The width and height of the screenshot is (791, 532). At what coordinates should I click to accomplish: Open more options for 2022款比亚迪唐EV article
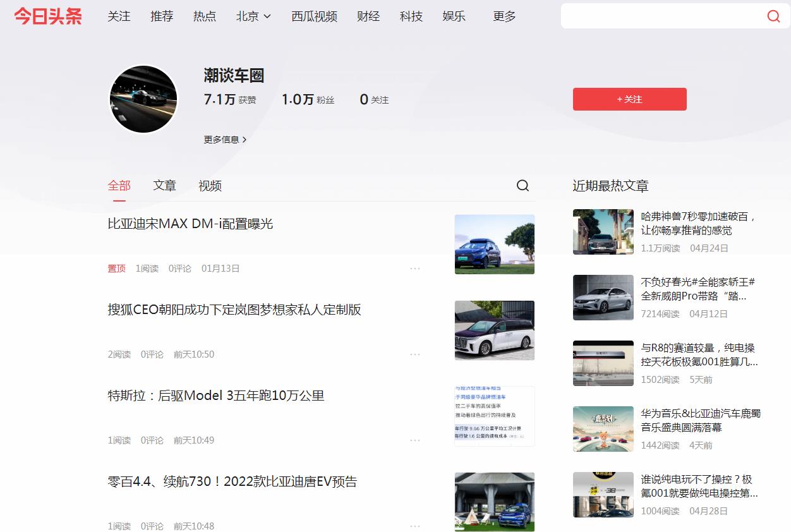coord(415,526)
